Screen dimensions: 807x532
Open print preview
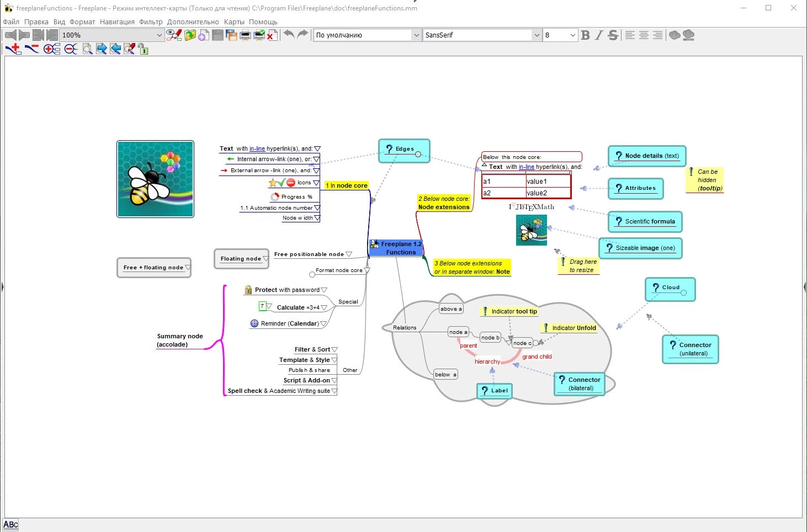(259, 35)
